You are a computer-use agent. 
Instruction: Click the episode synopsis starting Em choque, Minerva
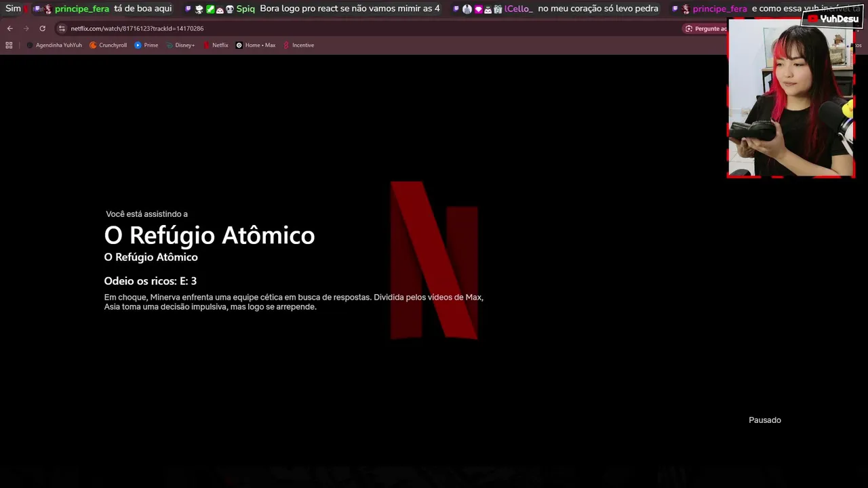294,302
